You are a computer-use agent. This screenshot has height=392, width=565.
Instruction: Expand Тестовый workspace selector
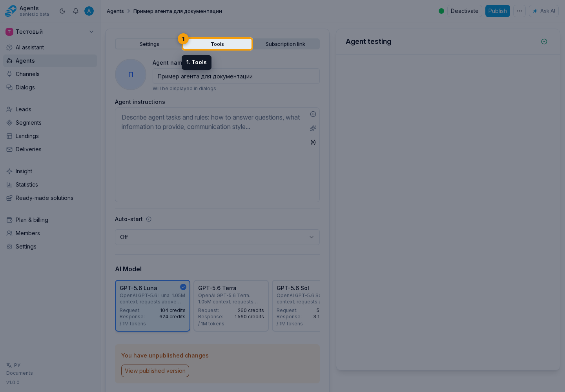(x=50, y=32)
